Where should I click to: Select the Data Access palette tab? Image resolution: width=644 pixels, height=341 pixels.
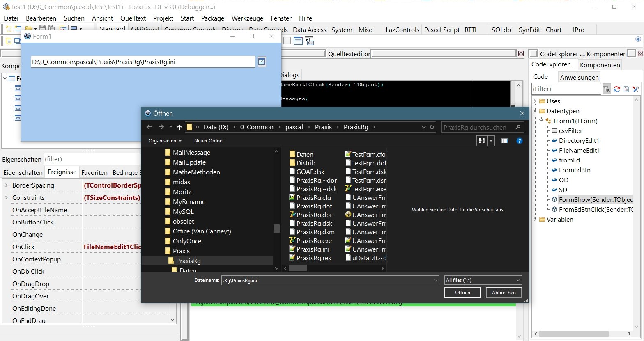point(310,30)
